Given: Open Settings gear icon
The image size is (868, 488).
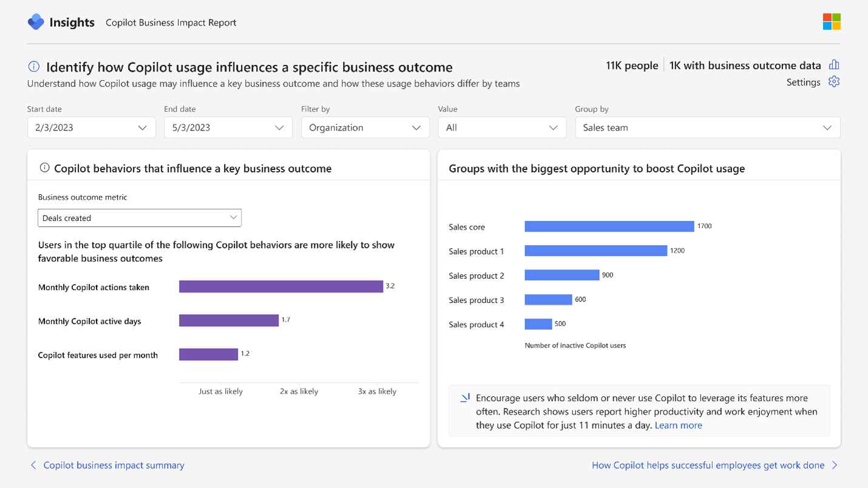Looking at the screenshot, I should [x=834, y=82].
